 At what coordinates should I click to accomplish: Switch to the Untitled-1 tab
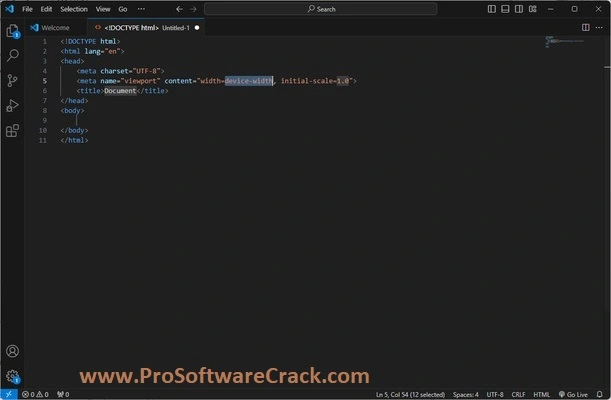click(146, 28)
